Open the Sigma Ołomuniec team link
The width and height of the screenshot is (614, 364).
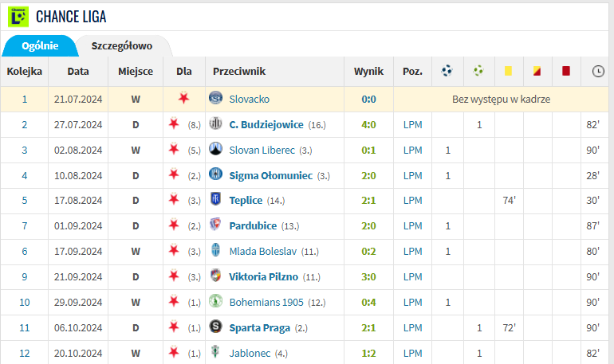coord(270,175)
